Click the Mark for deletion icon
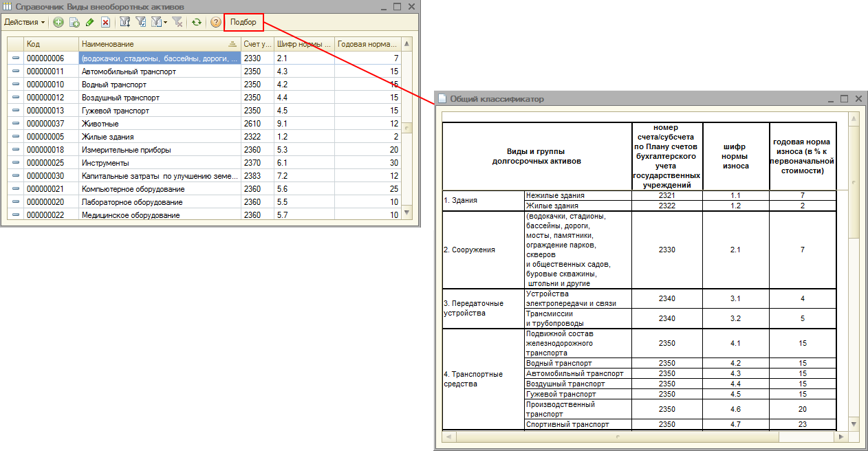Screen dimensions: 868x451 tap(105, 22)
